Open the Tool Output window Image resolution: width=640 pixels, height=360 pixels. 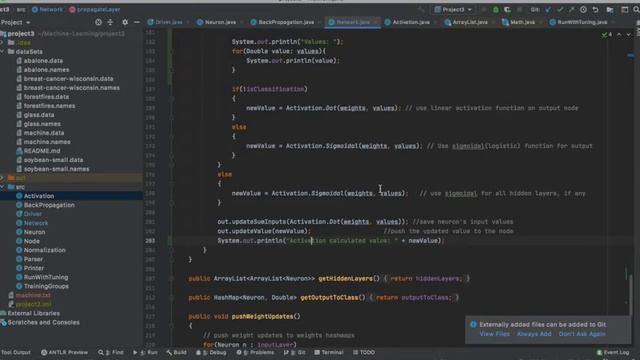point(16,352)
